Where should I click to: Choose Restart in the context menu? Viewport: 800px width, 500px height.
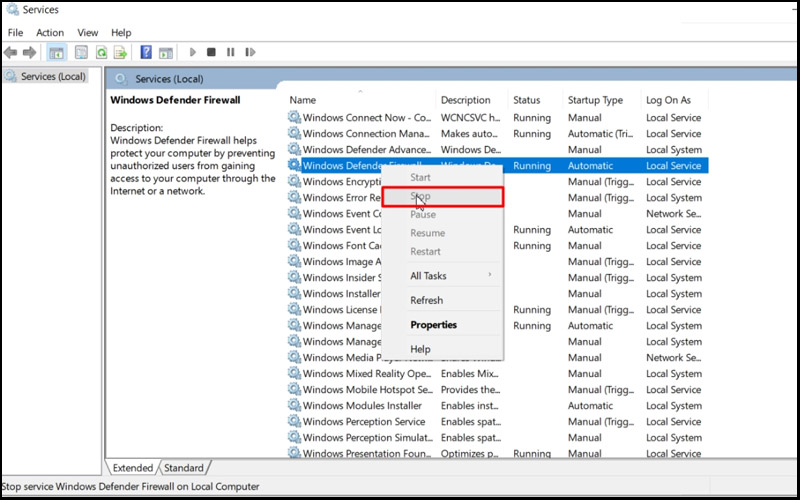tap(442, 252)
